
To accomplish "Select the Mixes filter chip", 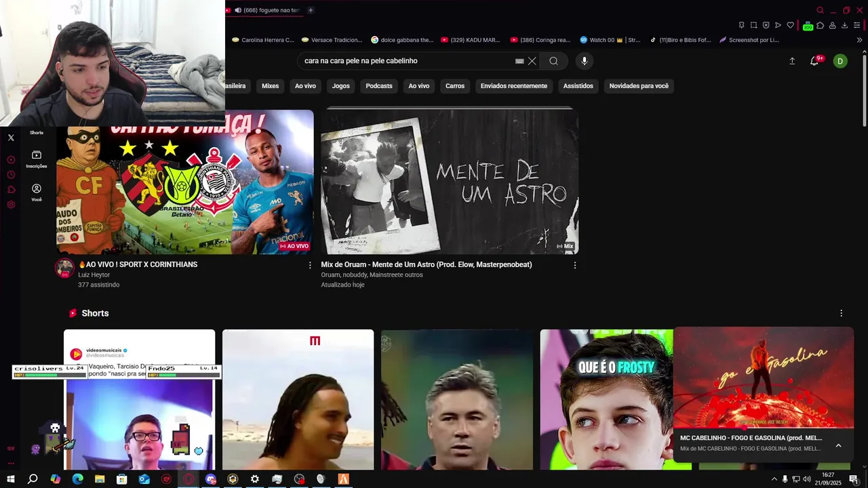I will [270, 86].
